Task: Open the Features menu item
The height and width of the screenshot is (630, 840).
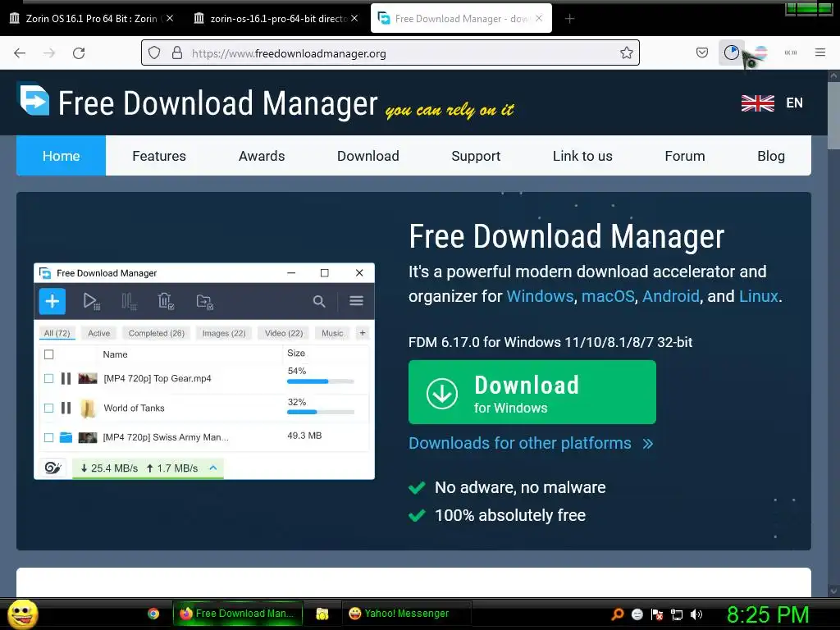Action: click(x=159, y=156)
